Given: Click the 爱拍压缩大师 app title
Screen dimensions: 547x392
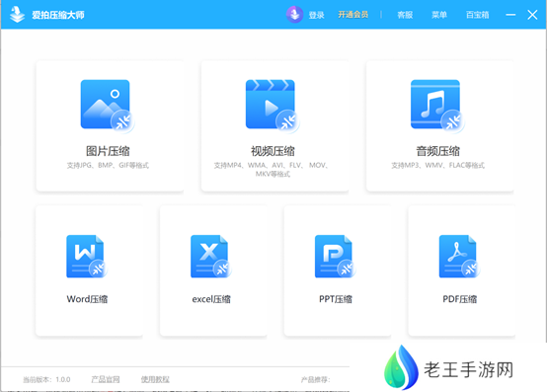Looking at the screenshot, I should point(58,15).
